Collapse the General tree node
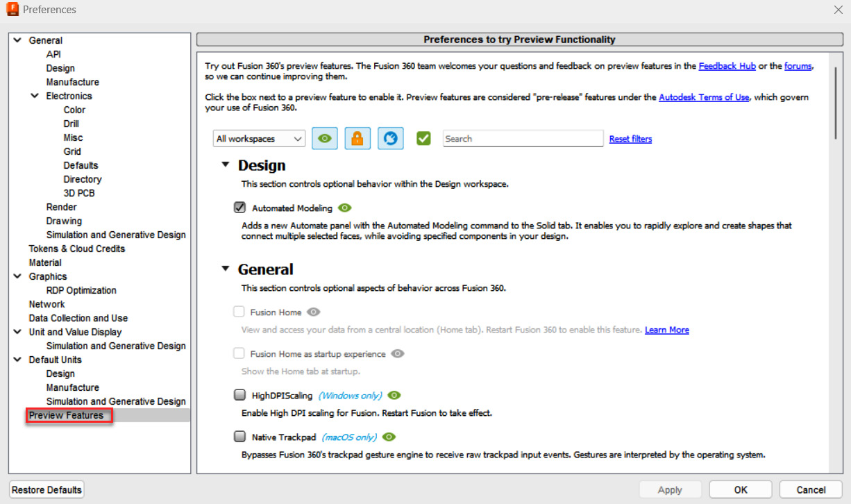This screenshot has height=504, width=851. click(17, 40)
